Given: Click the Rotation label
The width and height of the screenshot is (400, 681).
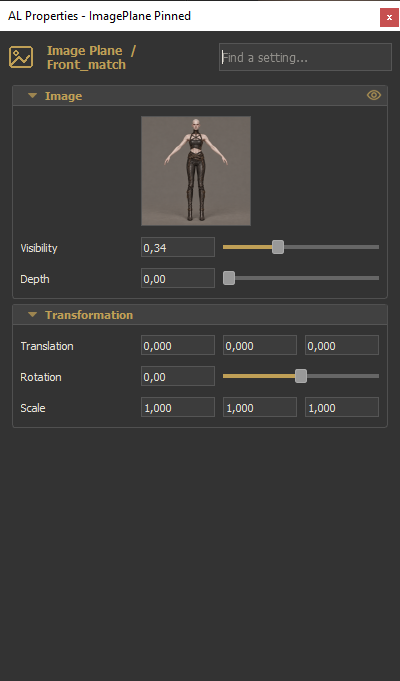Looking at the screenshot, I should (41, 377).
